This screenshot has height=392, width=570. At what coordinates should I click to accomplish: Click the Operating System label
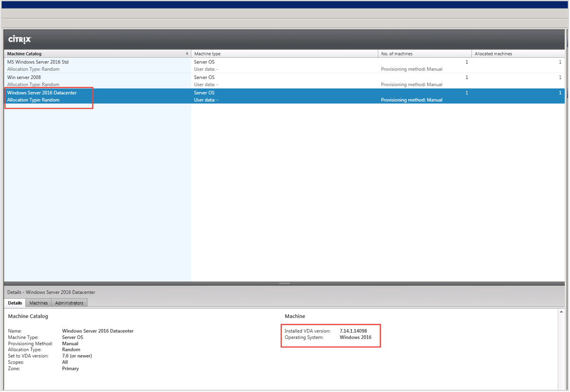(304, 337)
